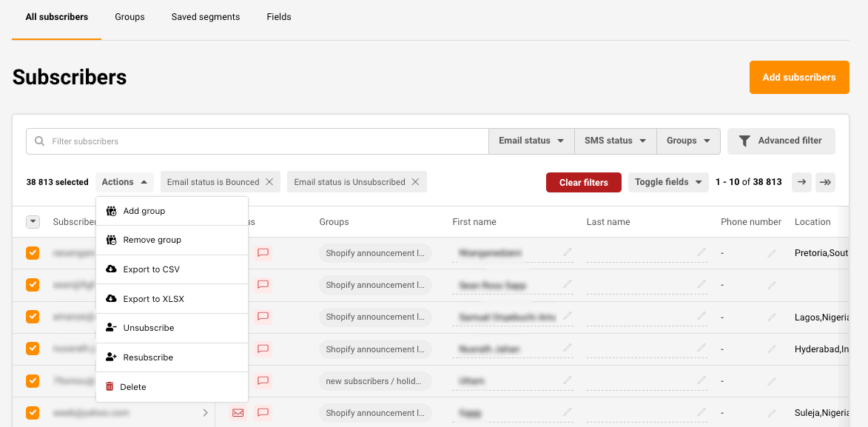Uncheck the Lagos subscriber row checkbox
The height and width of the screenshot is (427, 868).
(33, 317)
